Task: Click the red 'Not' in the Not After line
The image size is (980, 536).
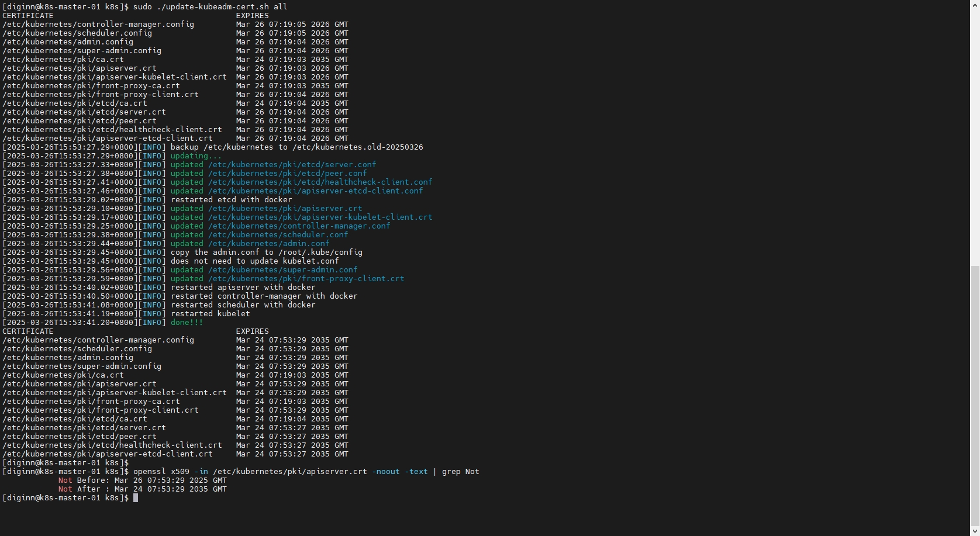Action: (65, 489)
